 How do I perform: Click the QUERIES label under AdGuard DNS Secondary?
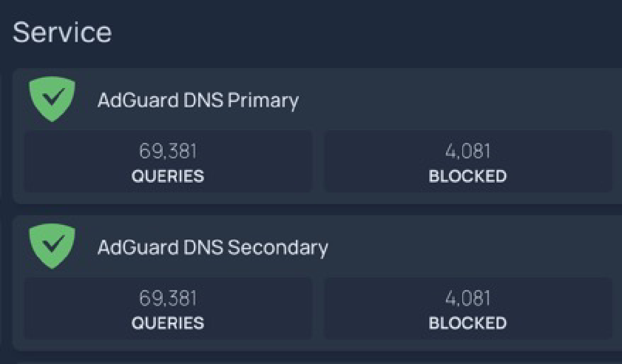point(168,323)
